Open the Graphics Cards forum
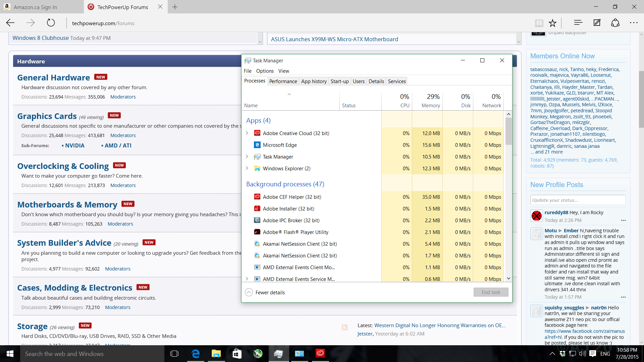 (x=47, y=116)
